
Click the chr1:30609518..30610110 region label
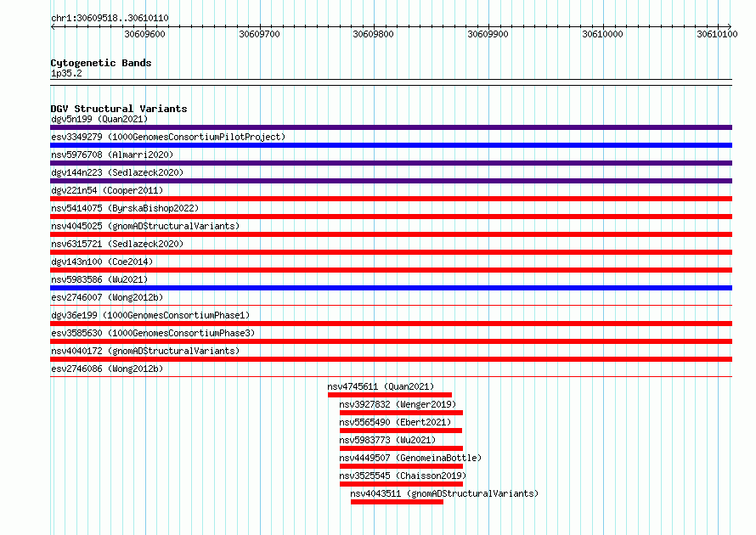[x=110, y=19]
